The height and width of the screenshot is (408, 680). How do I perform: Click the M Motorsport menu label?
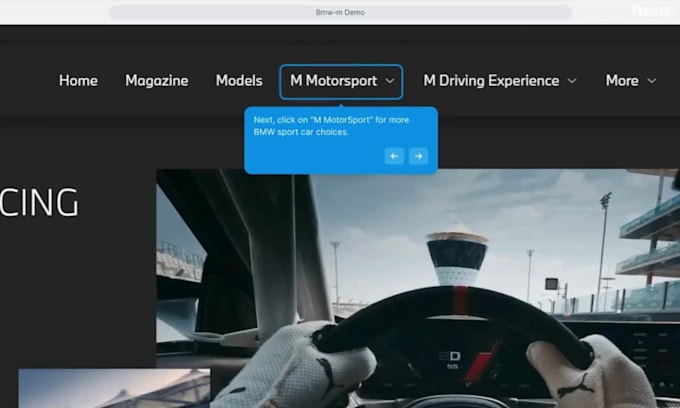coord(333,81)
